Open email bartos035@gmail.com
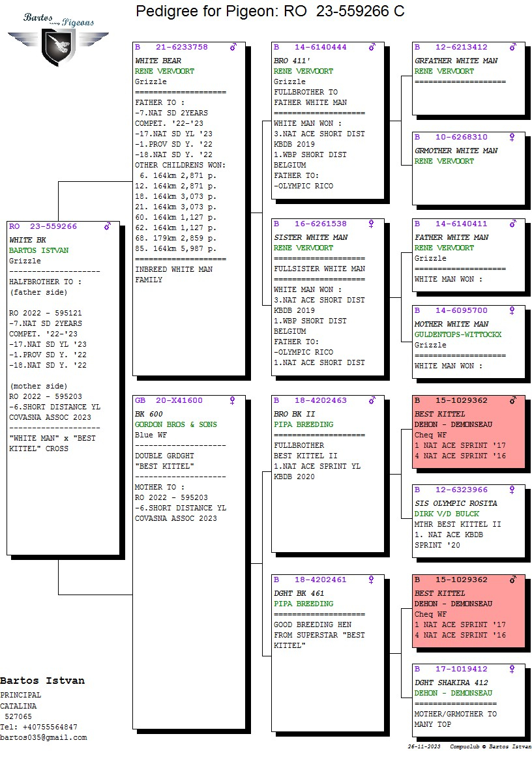This screenshot has height=764, width=532. 44,738
